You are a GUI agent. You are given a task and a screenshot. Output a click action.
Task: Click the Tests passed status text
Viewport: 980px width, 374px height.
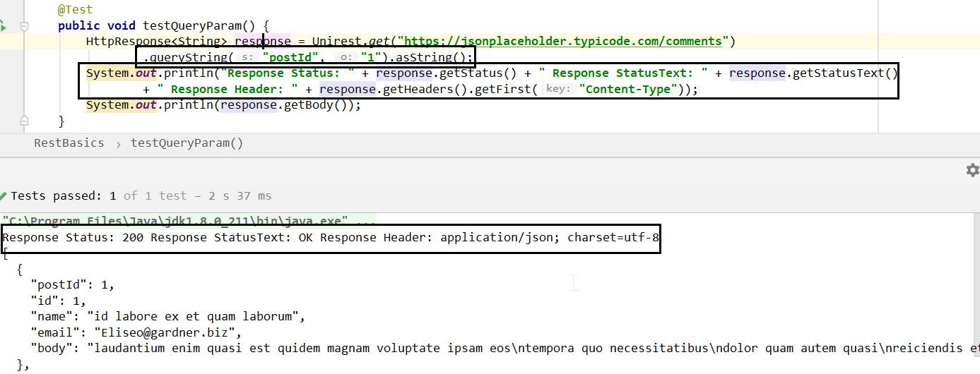(x=63, y=196)
